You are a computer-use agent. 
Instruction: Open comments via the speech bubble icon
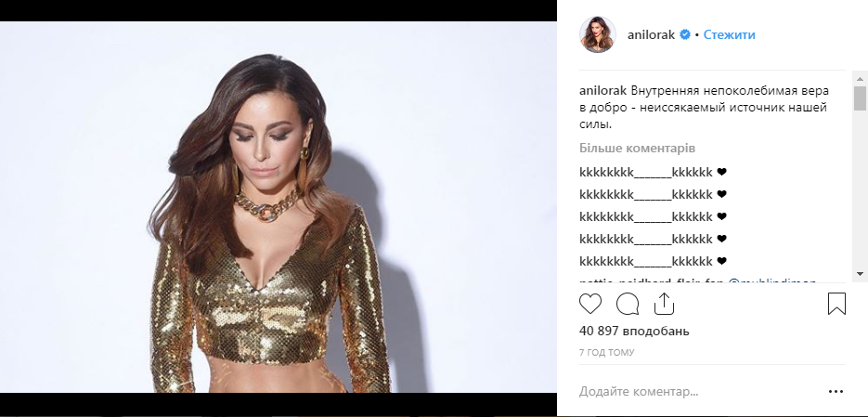[x=628, y=304]
